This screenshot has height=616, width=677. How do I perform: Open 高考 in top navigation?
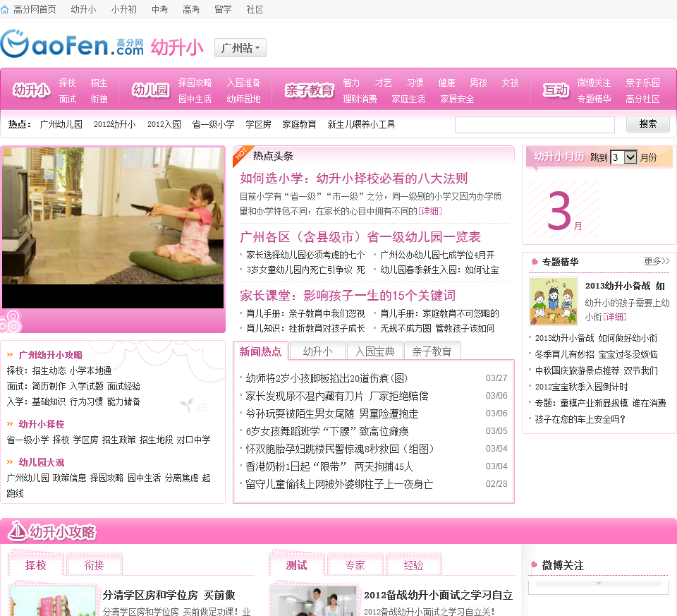tap(191, 9)
